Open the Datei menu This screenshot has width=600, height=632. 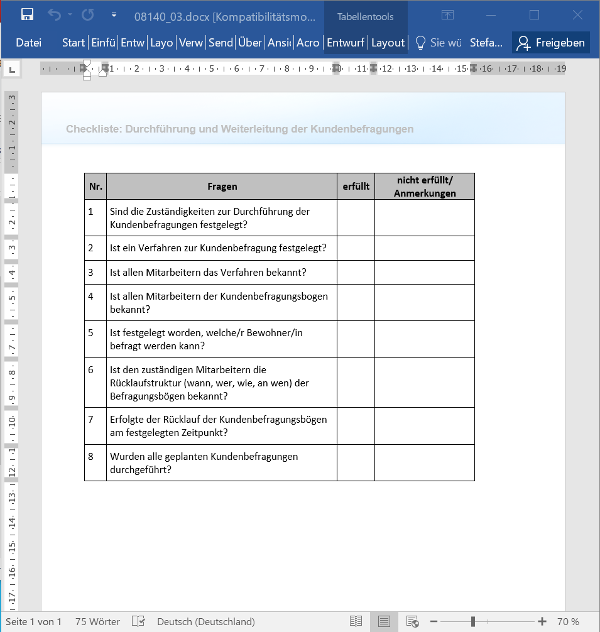[x=29, y=43]
